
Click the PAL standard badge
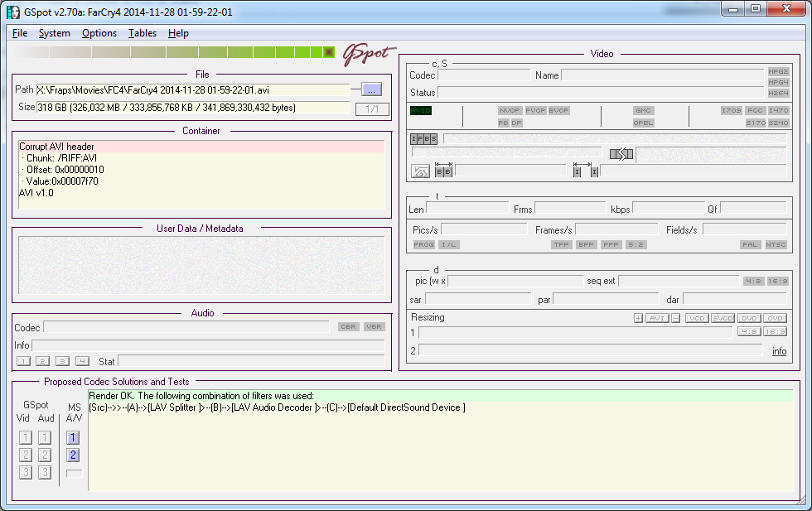(750, 244)
